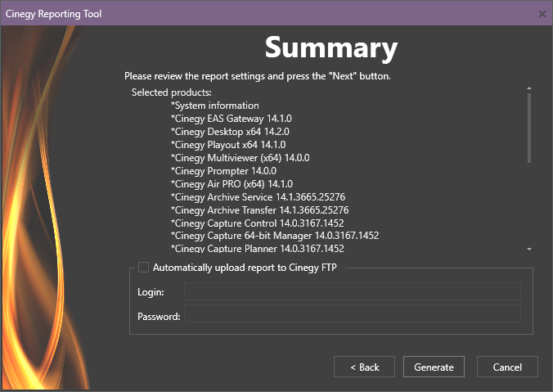Click the scroll up arrow of product list
Screen dimensions: 553x392
[x=529, y=88]
